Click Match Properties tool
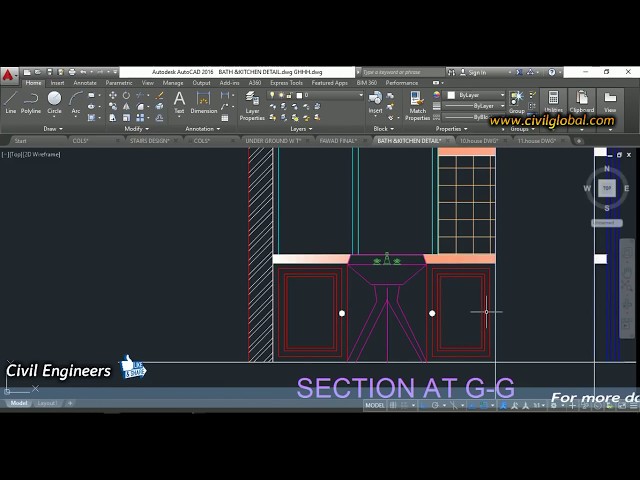 417,106
